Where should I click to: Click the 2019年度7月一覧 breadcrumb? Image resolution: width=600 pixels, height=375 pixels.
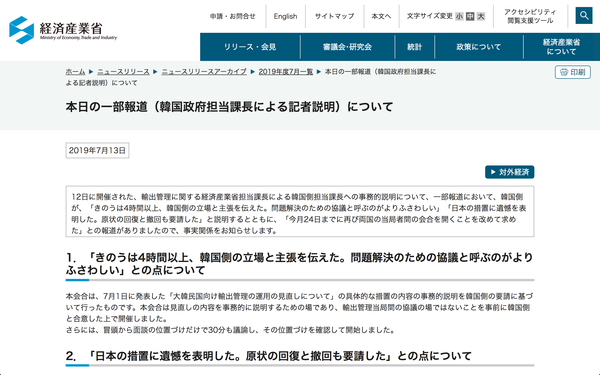(x=286, y=72)
